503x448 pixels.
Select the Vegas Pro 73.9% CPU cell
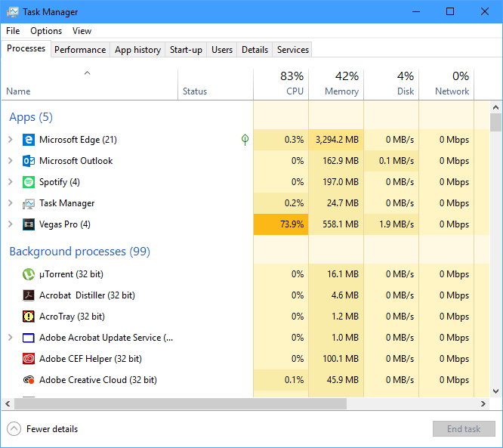pyautogui.click(x=281, y=224)
